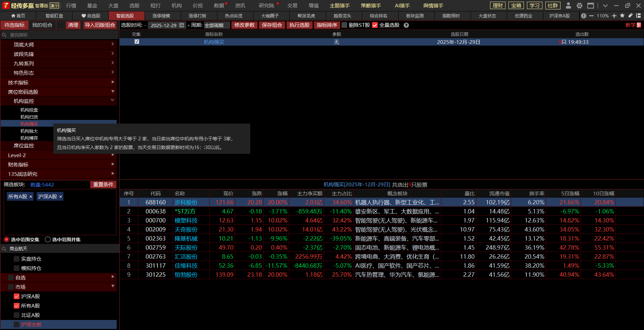Click the star favorite icon in toolbar
Screen dimensions: 644x330
pos(622,16)
